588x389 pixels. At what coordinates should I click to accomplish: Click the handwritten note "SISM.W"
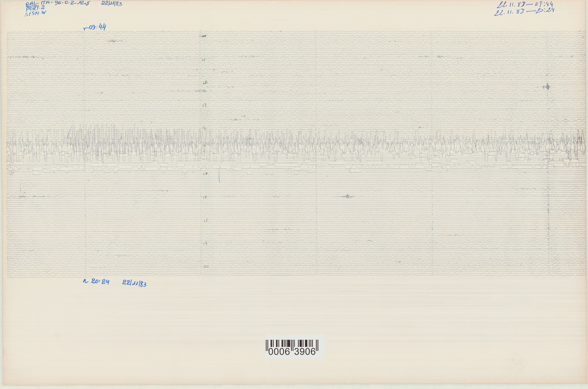(35, 13)
